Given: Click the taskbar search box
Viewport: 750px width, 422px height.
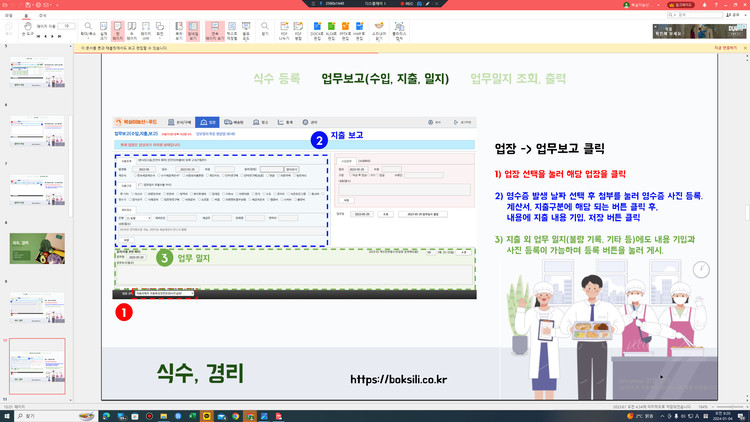Looking at the screenshot, I should click(x=56, y=416).
